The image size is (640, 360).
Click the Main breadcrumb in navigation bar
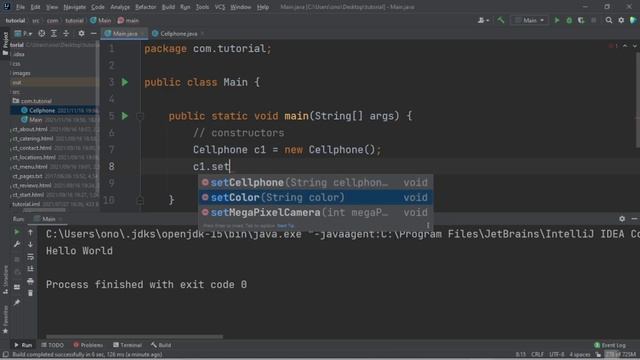tap(100, 20)
